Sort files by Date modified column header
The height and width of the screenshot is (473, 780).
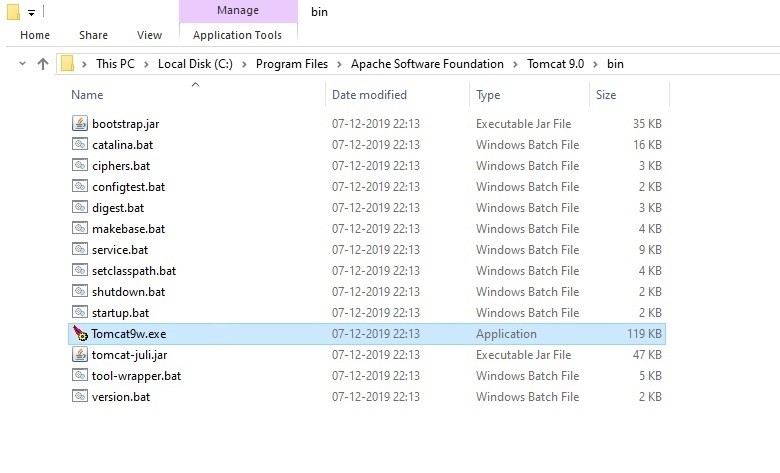[x=369, y=95]
